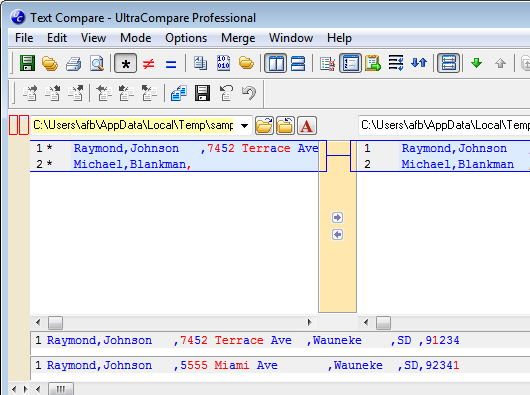Open Print Preview magnifier icon

pos(97,63)
